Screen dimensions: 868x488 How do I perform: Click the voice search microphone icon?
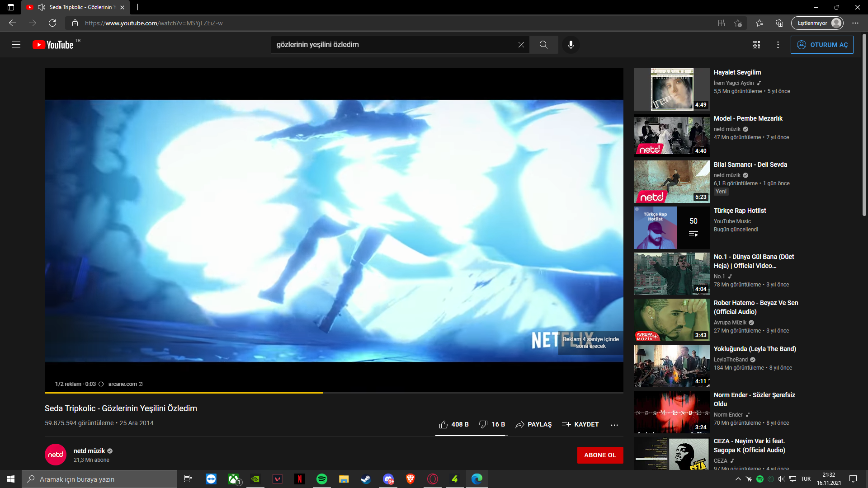click(x=571, y=45)
